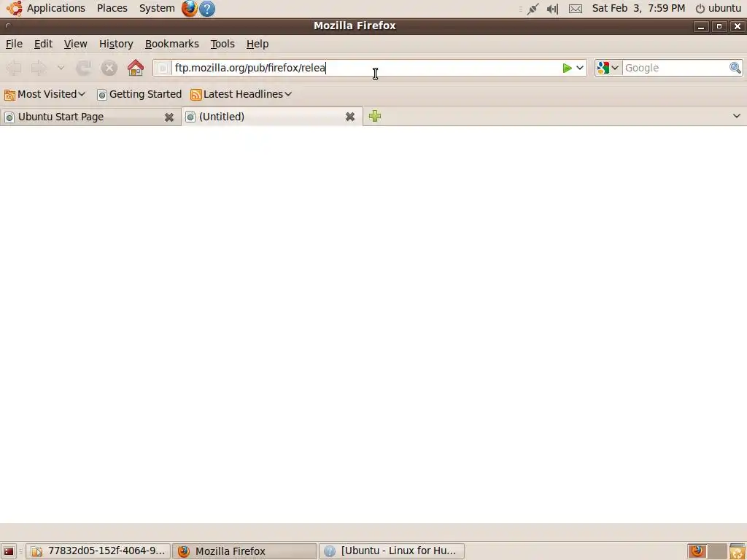Switch to the second empty workspace
The height and width of the screenshot is (560, 747).
717,551
